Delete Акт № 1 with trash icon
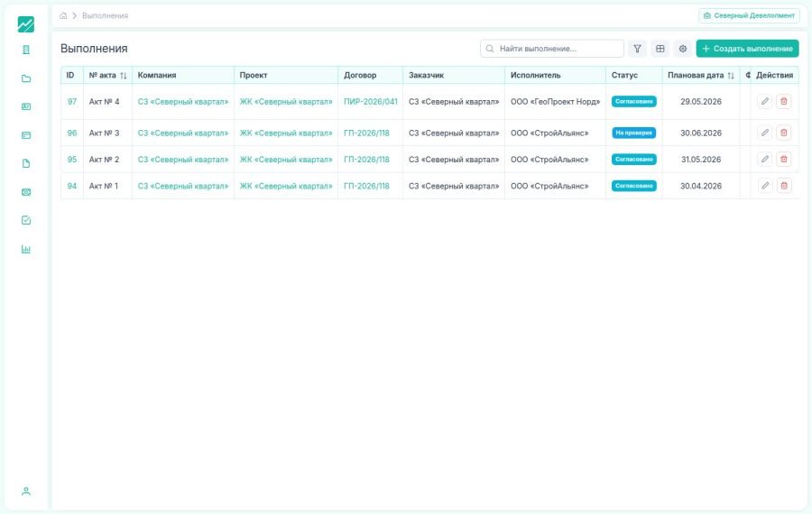This screenshot has width=812, height=514. click(784, 186)
